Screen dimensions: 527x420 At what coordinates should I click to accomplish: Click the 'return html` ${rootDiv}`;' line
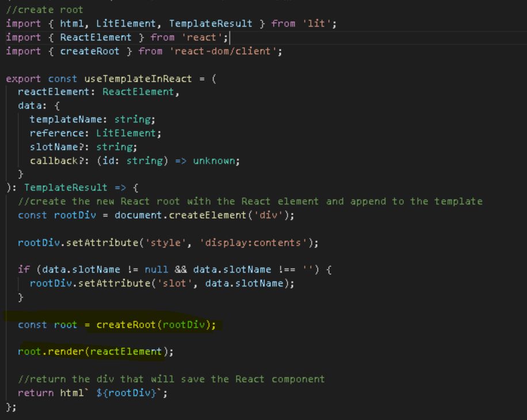(x=93, y=393)
